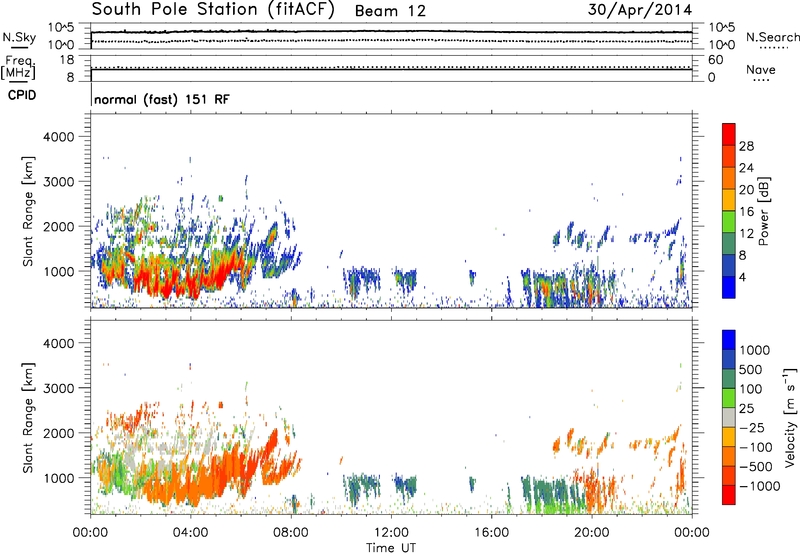Click the gray segment of Velocity colorbar
The height and width of the screenshot is (554, 800).
tap(729, 417)
